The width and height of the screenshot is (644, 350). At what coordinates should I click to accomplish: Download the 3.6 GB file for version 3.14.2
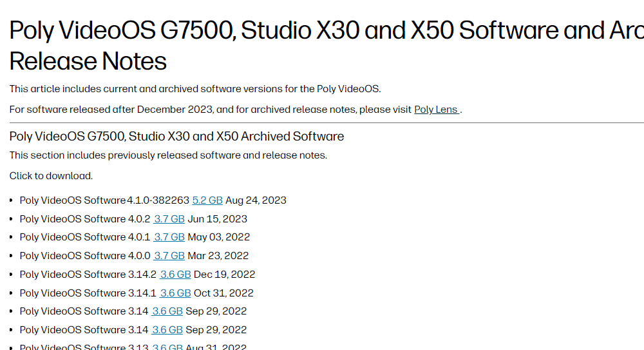[176, 275]
